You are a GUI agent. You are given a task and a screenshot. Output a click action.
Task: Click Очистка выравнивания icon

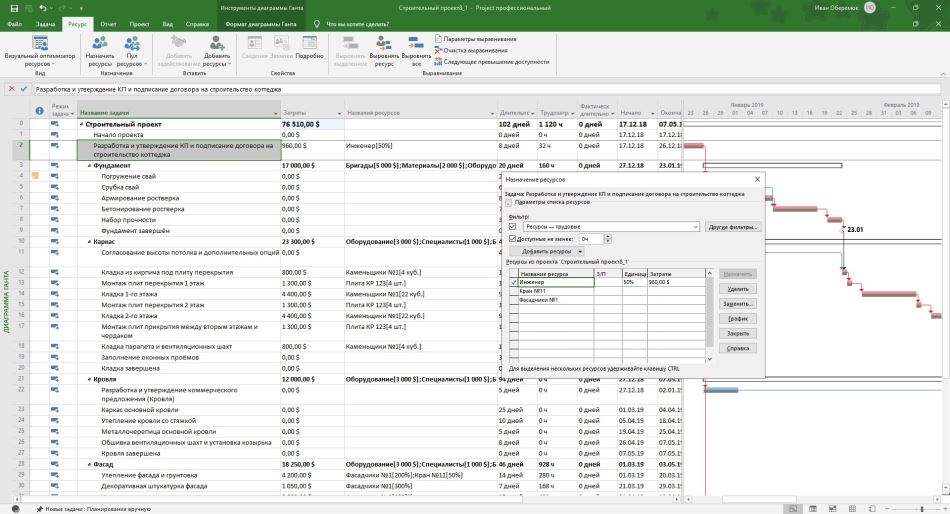[x=438, y=50]
